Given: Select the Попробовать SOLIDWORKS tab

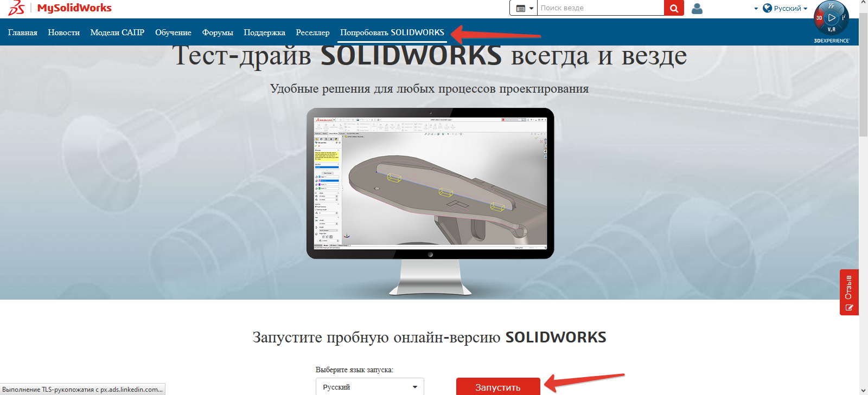Looking at the screenshot, I should pos(392,33).
